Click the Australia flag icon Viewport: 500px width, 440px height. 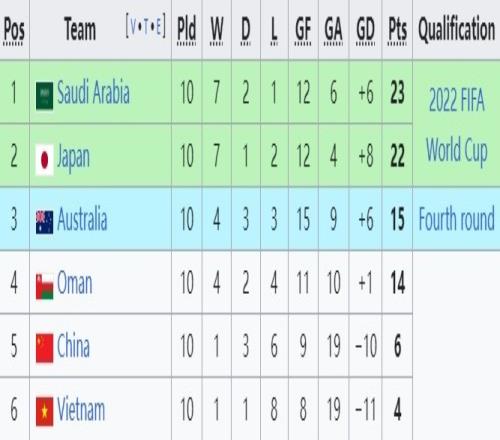(x=45, y=222)
